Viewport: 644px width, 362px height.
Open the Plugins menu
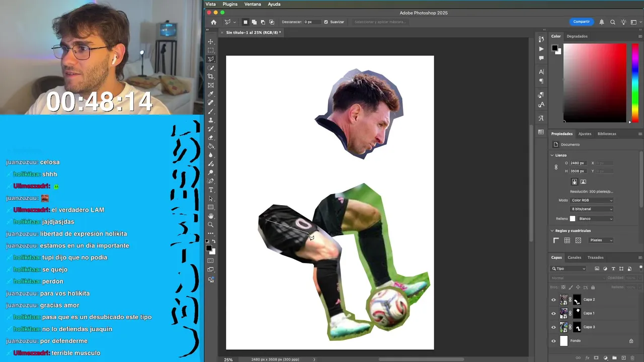tap(230, 4)
